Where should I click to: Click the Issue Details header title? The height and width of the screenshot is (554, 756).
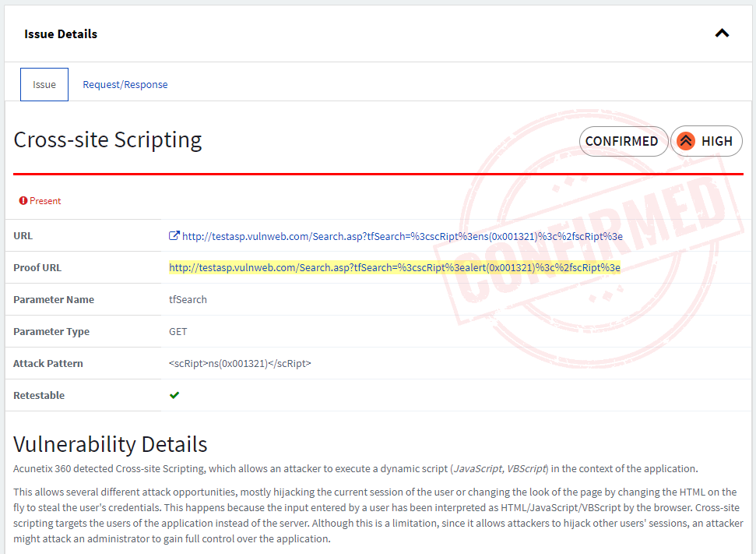pyautogui.click(x=61, y=34)
